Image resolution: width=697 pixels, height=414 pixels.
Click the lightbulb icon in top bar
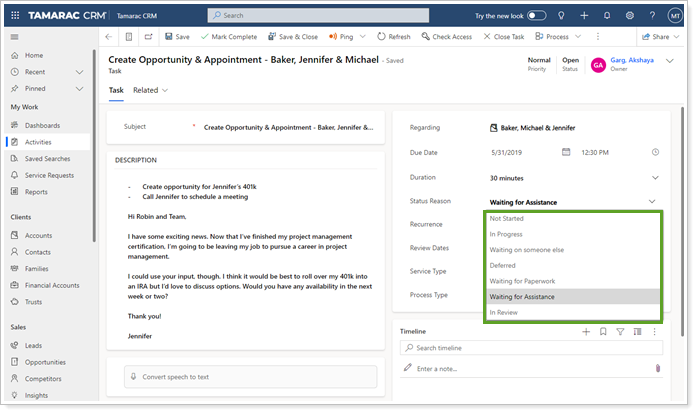(561, 16)
